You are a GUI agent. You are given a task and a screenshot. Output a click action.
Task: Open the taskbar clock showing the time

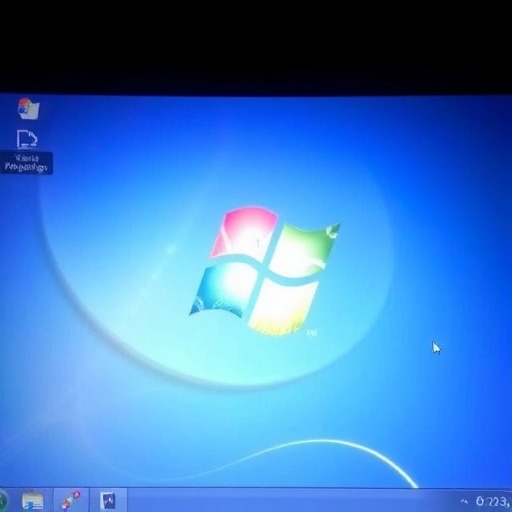coord(492,501)
